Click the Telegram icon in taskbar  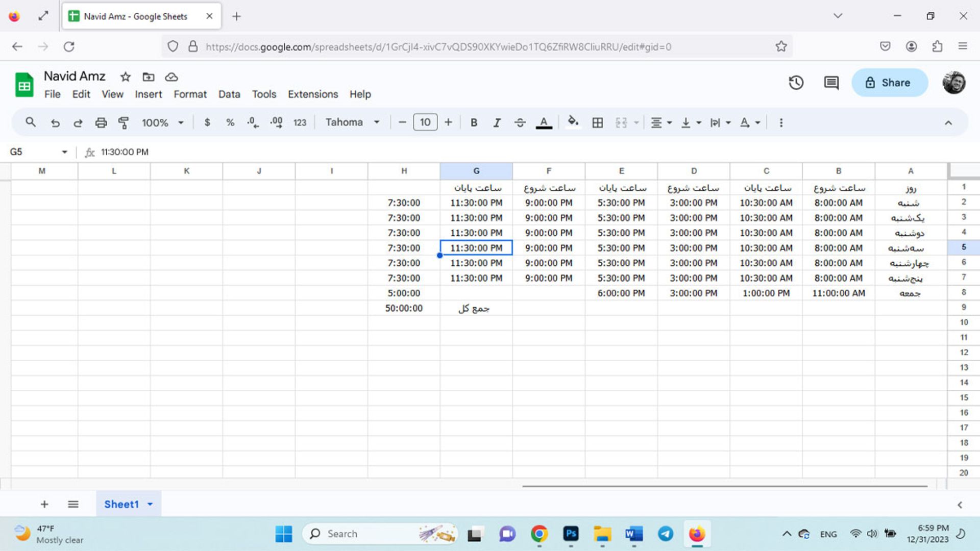(665, 534)
